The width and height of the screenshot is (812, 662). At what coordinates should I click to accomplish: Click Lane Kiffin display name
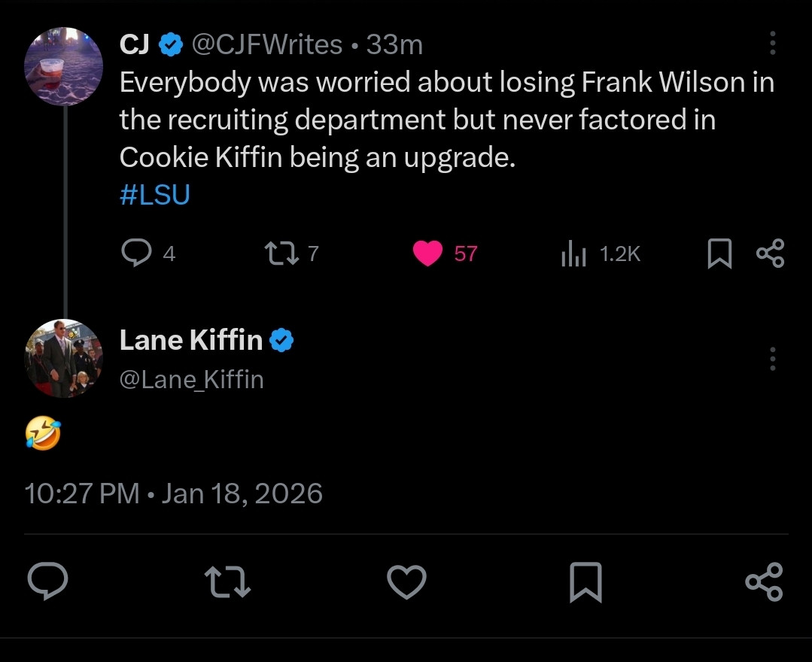[x=191, y=341]
